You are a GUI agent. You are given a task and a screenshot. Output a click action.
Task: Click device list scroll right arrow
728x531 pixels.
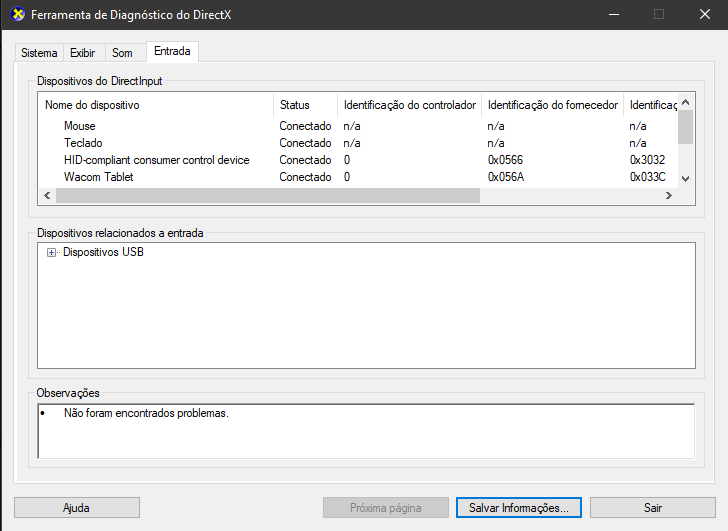pyautogui.click(x=669, y=195)
